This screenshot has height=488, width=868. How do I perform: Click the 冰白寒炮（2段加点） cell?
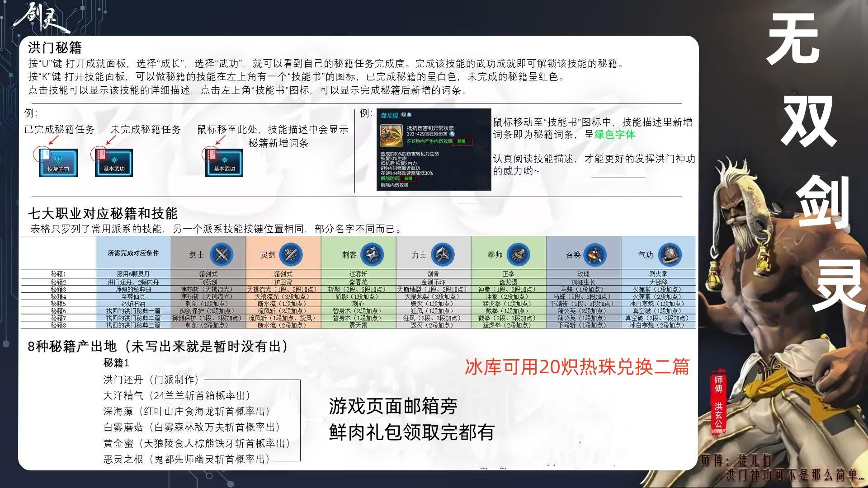coord(659,325)
